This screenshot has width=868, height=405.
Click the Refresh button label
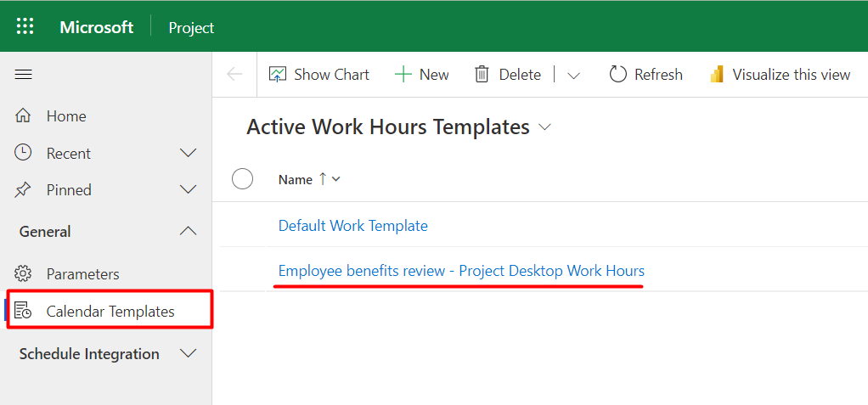tap(658, 75)
